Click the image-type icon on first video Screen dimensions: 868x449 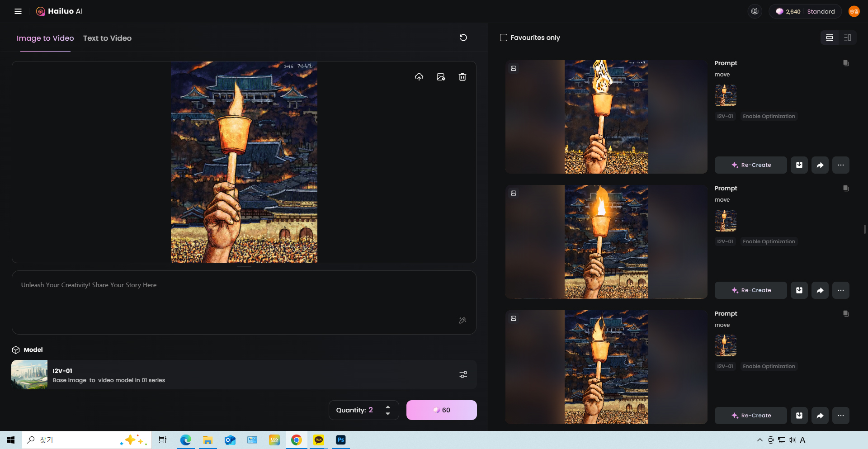[x=514, y=68]
